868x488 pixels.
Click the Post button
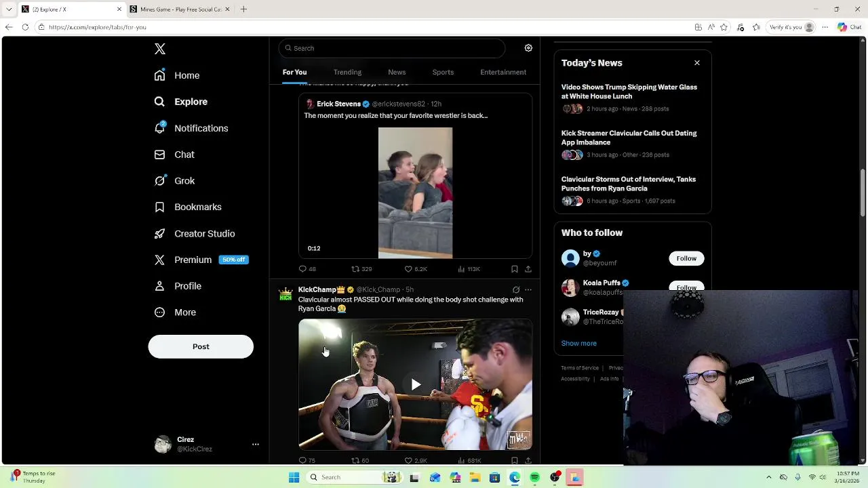pos(201,346)
